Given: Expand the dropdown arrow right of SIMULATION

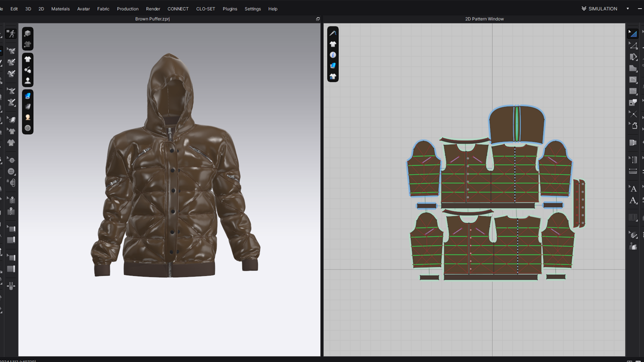Looking at the screenshot, I should point(628,9).
